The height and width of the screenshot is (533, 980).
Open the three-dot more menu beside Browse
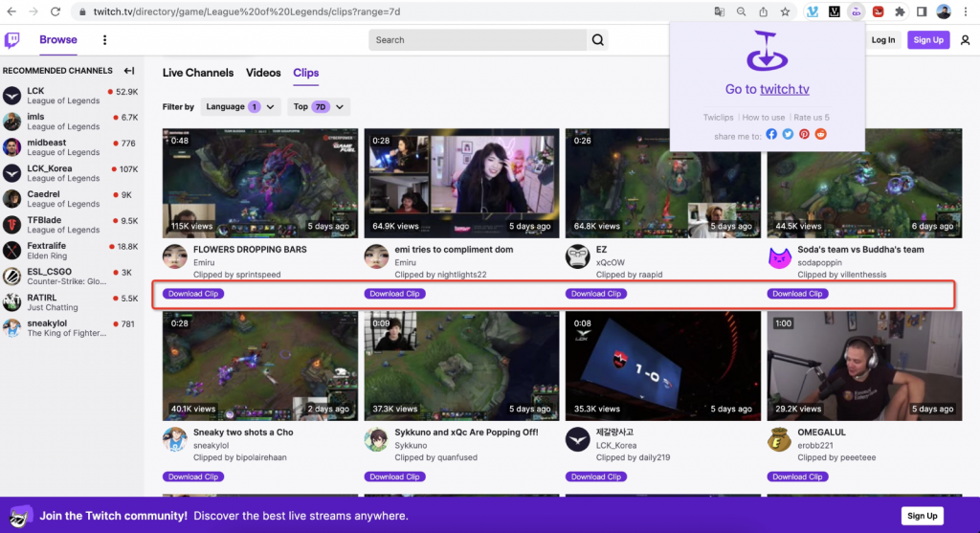coord(104,40)
